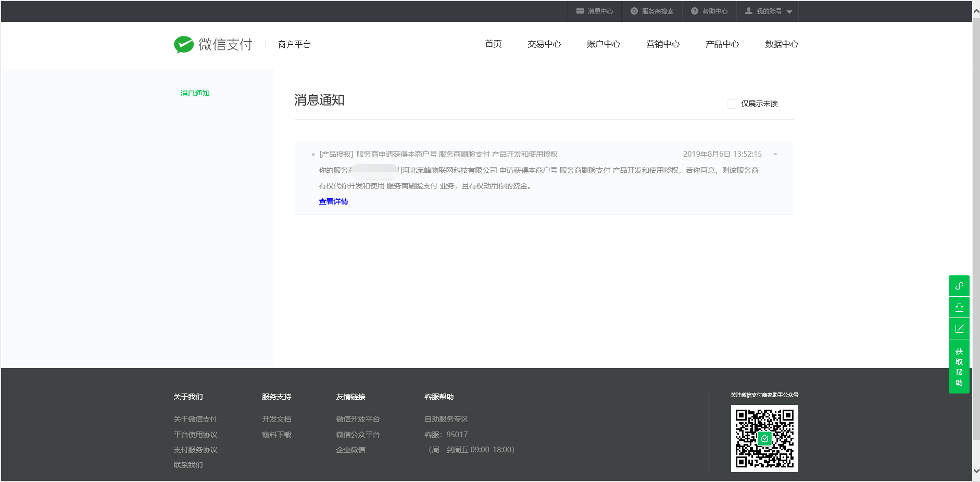
Task: Click the 消息通知 page heading
Action: pyautogui.click(x=319, y=100)
